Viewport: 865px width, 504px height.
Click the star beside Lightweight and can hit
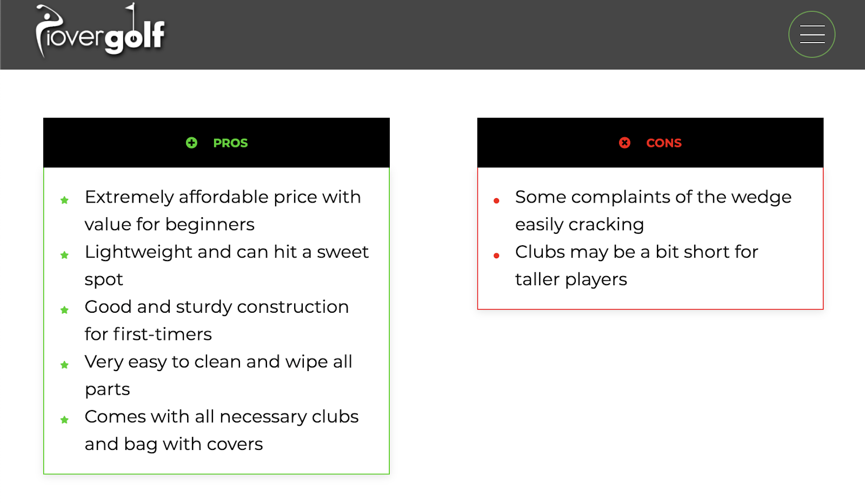[64, 255]
